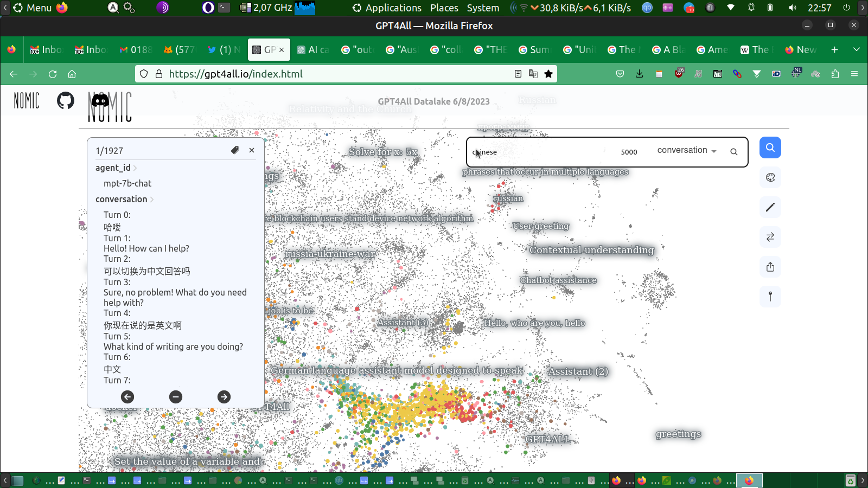Viewport: 868px width, 488px height.
Task: Select the pin marker tool
Action: click(x=770, y=297)
